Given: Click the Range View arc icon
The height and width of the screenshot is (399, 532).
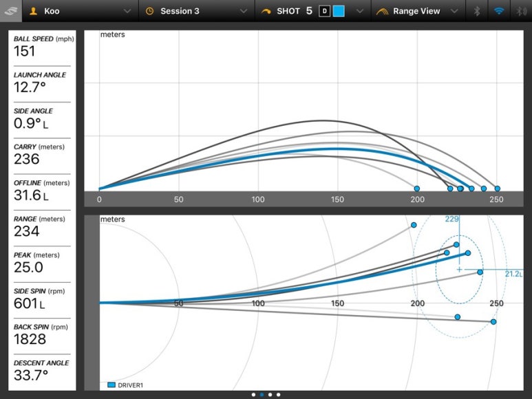Looking at the screenshot, I should click(382, 11).
